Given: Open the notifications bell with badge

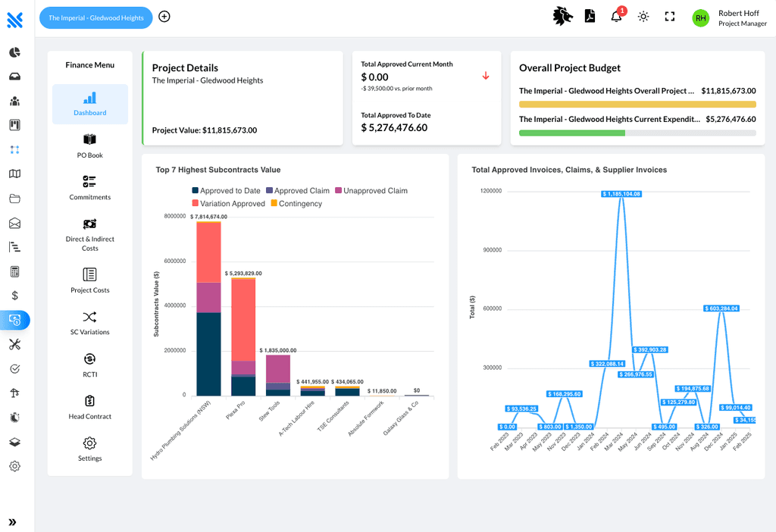Looking at the screenshot, I should point(616,17).
